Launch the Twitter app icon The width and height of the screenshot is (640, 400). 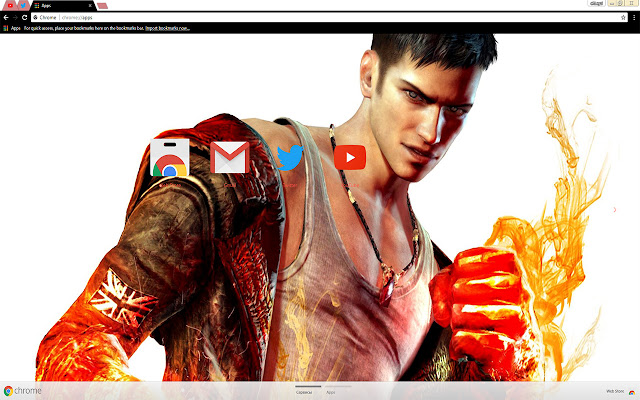(290, 157)
